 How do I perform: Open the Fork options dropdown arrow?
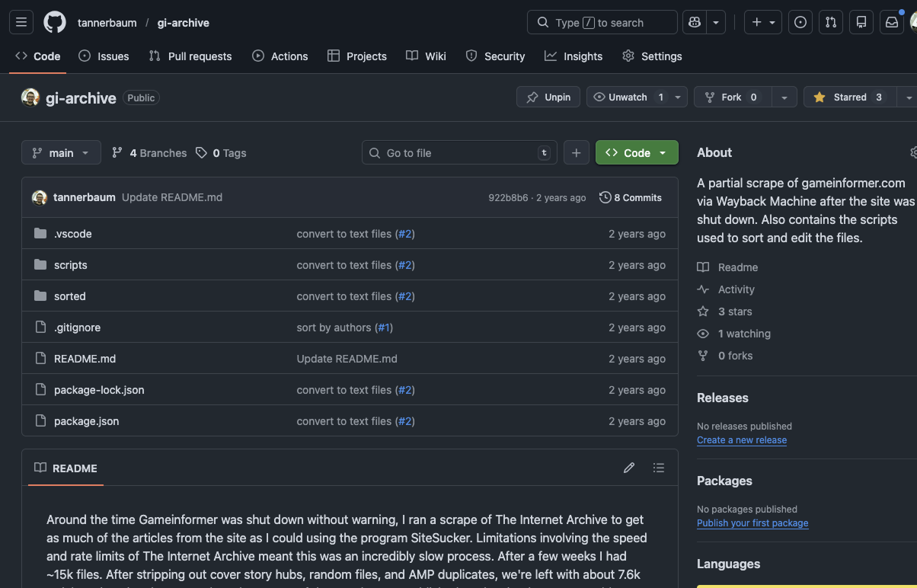[x=784, y=97]
